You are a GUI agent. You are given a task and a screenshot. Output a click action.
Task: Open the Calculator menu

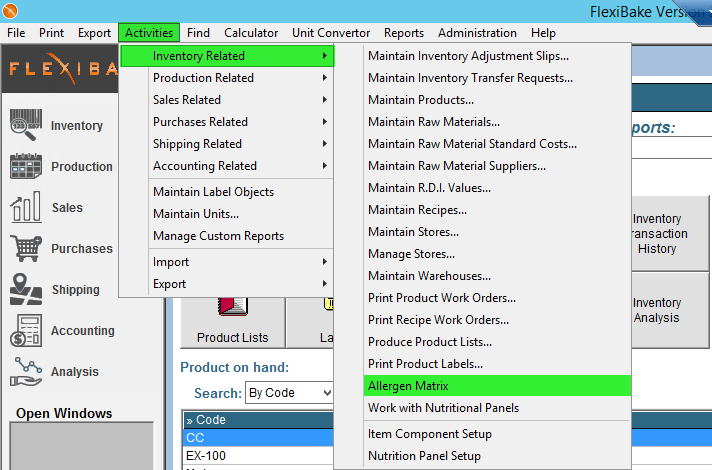tap(251, 33)
